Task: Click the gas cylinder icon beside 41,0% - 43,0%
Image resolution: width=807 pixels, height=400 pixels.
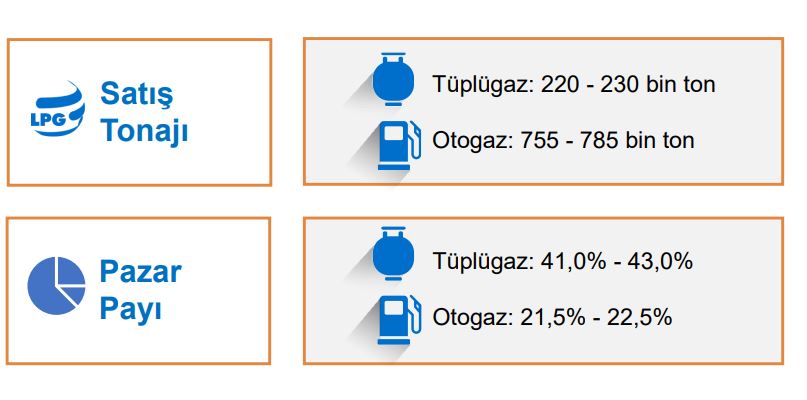Action: (x=393, y=253)
